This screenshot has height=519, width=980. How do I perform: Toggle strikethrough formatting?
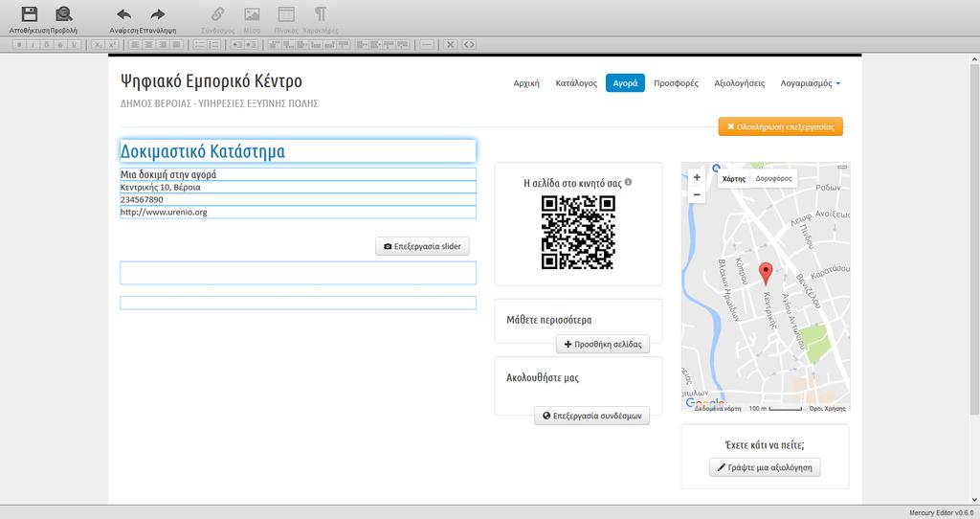60,45
